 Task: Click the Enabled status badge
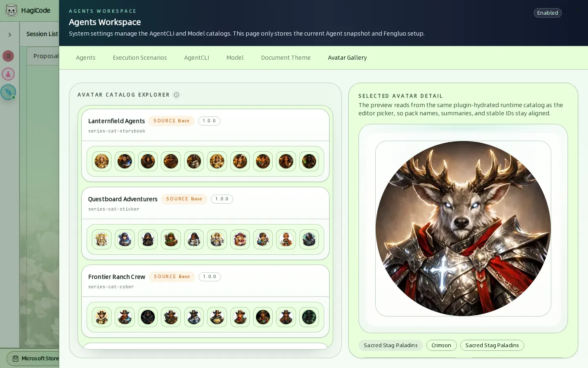[548, 13]
